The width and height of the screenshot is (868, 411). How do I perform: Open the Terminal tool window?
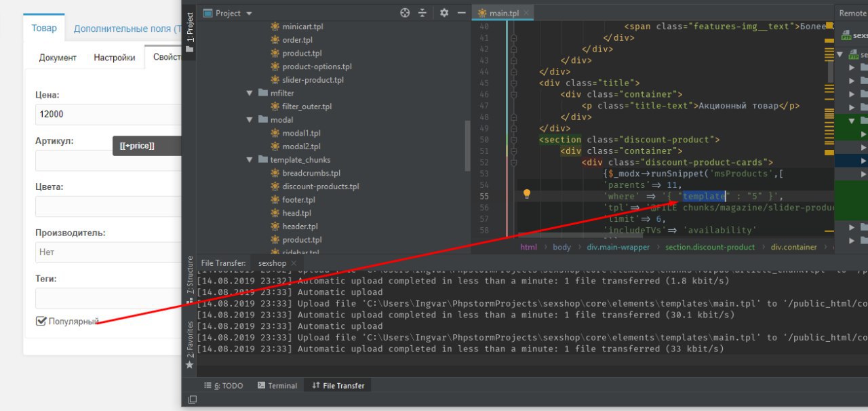[277, 385]
